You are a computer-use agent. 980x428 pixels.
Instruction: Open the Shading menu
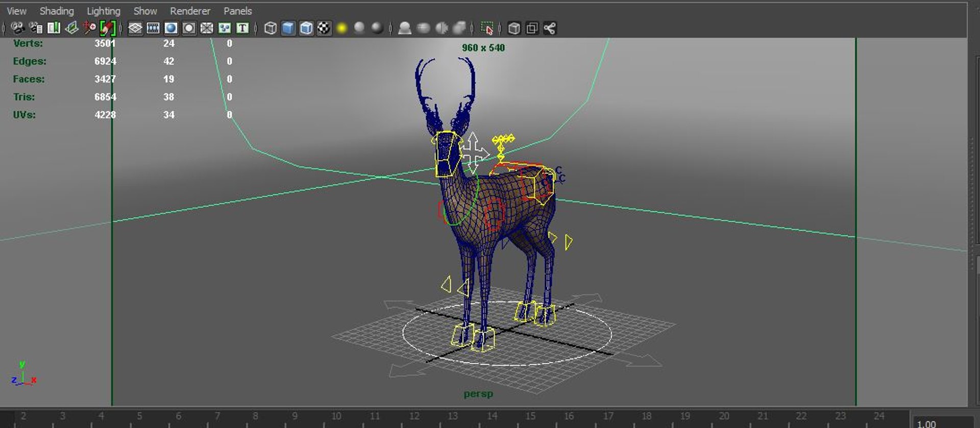point(57,11)
